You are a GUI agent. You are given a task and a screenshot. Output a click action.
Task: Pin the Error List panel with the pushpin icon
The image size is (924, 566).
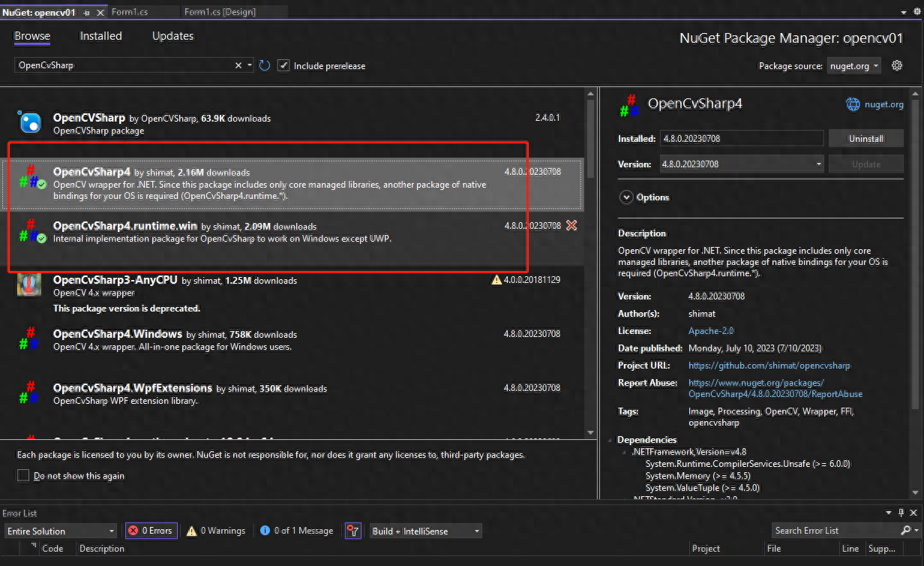901,513
